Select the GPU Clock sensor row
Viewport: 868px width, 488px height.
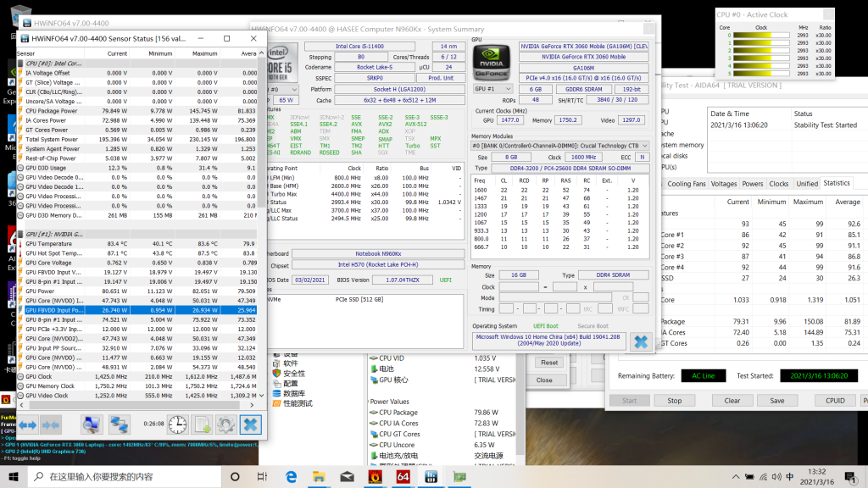(x=137, y=377)
